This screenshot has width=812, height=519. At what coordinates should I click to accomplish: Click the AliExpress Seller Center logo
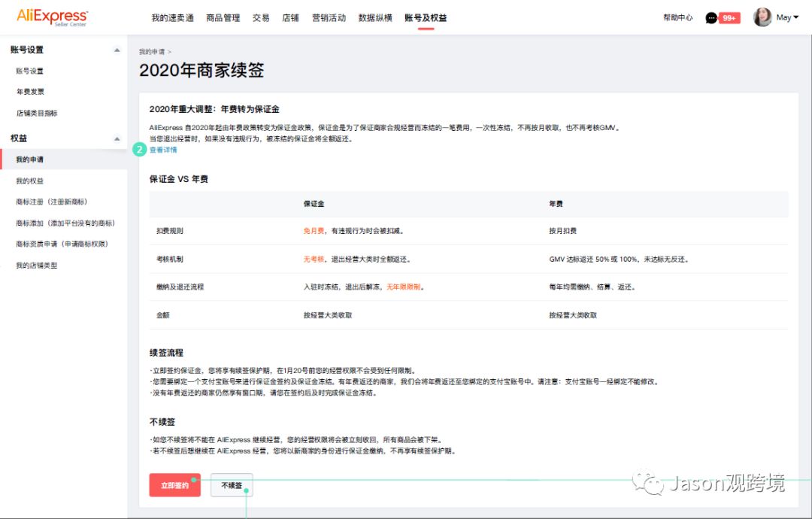pyautogui.click(x=52, y=17)
